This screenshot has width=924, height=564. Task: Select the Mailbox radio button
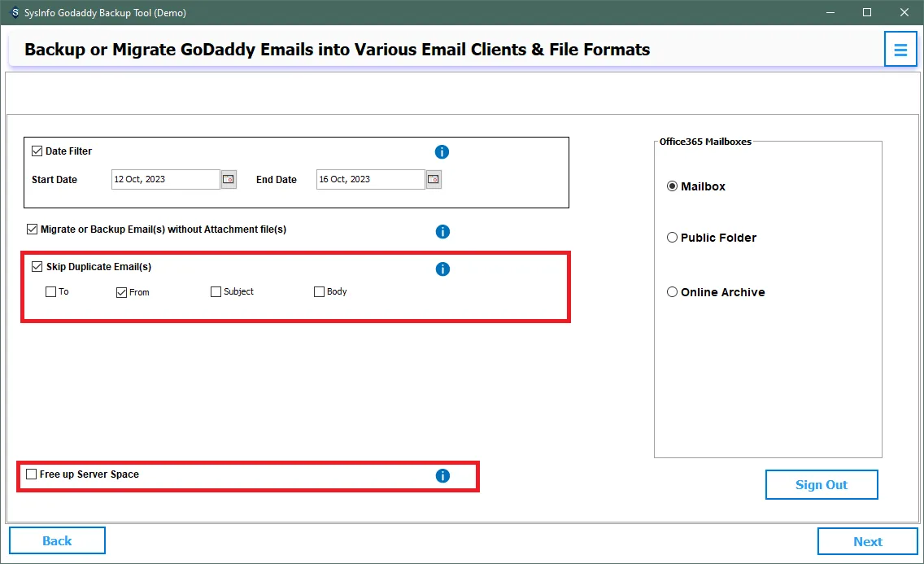[672, 186]
